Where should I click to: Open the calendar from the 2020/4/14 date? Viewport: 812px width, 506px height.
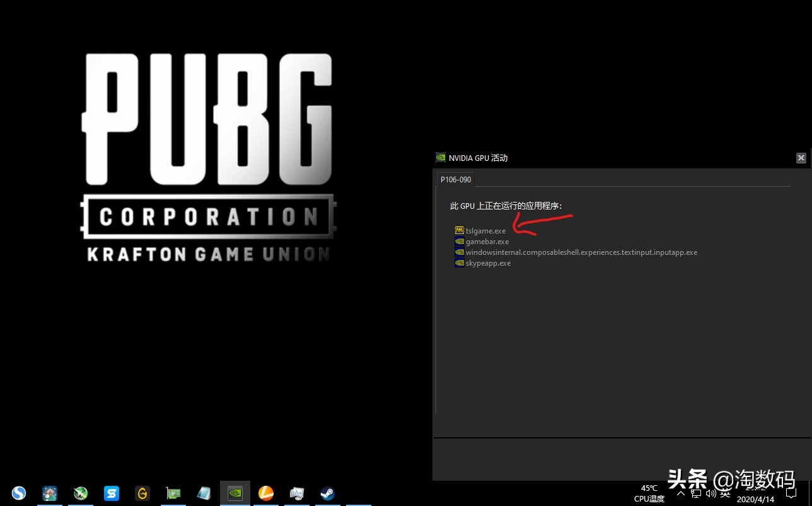pos(756,499)
